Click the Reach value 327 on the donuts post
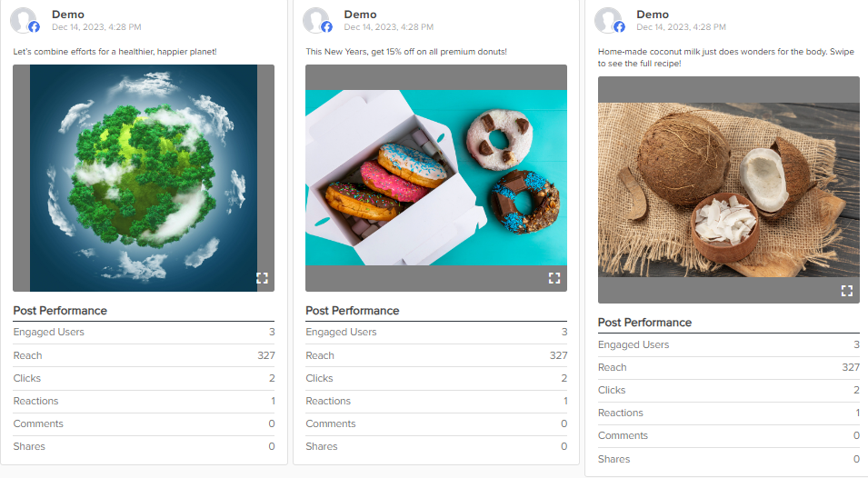The width and height of the screenshot is (868, 478). (559, 355)
